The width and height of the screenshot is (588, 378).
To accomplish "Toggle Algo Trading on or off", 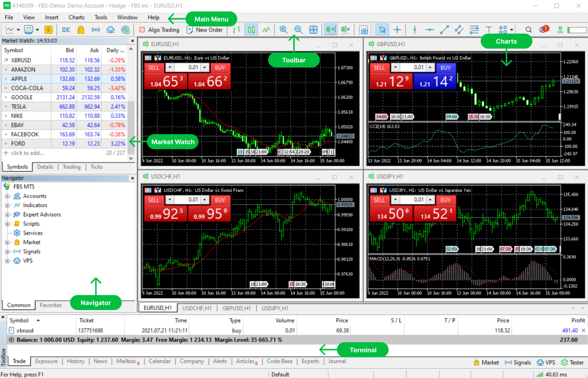I will click(159, 30).
